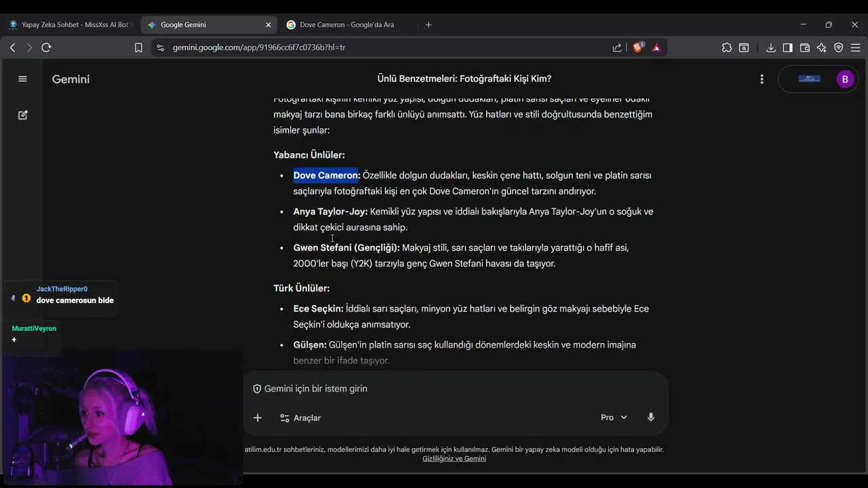Image resolution: width=868 pixels, height=488 pixels.
Task: Share this page link
Action: point(617,47)
